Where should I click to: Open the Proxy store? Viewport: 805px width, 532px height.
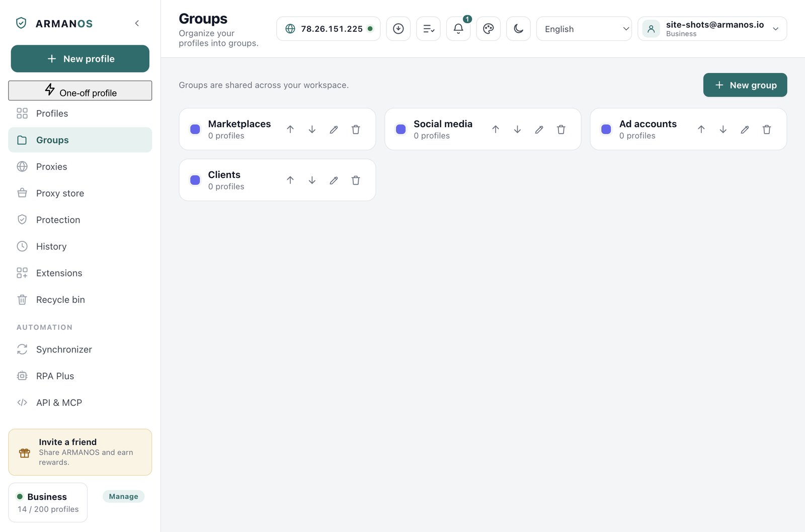point(80,193)
